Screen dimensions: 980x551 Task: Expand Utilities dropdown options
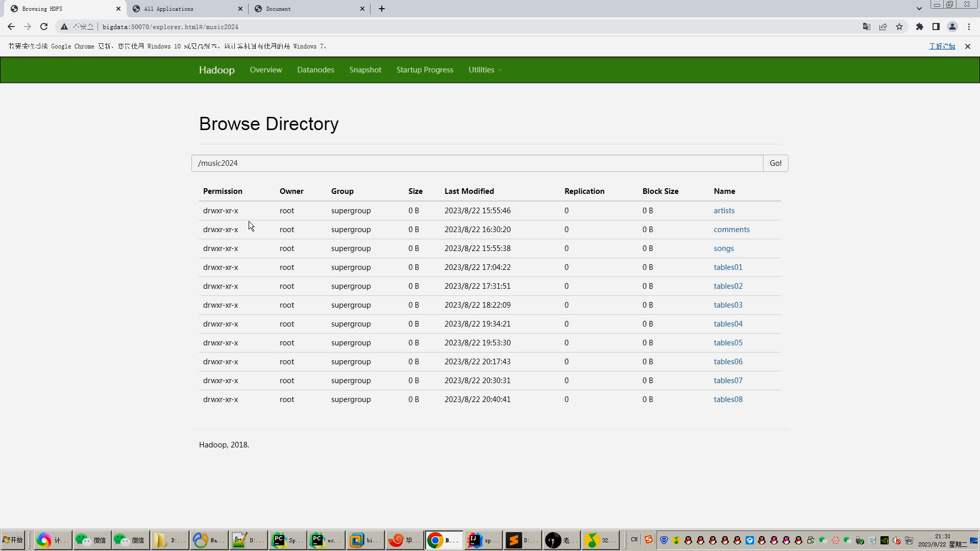(x=484, y=69)
